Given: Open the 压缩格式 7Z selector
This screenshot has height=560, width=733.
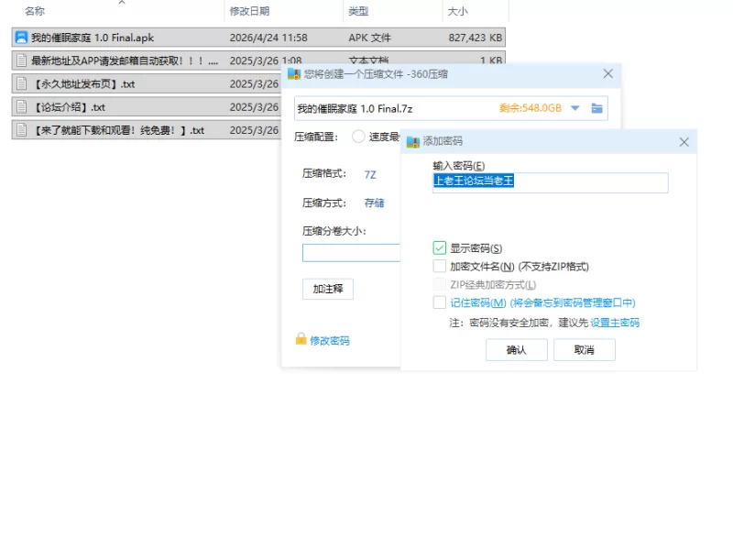Looking at the screenshot, I should click(370, 174).
